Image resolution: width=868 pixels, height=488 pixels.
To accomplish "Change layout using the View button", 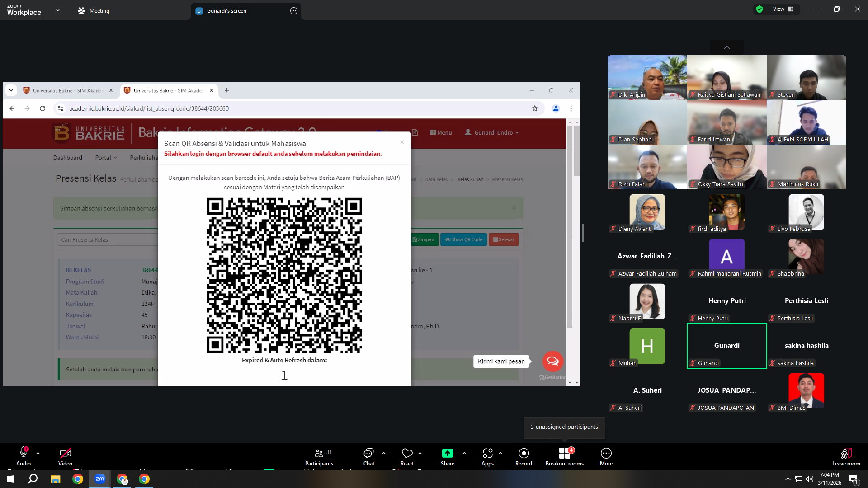I will (x=783, y=9).
